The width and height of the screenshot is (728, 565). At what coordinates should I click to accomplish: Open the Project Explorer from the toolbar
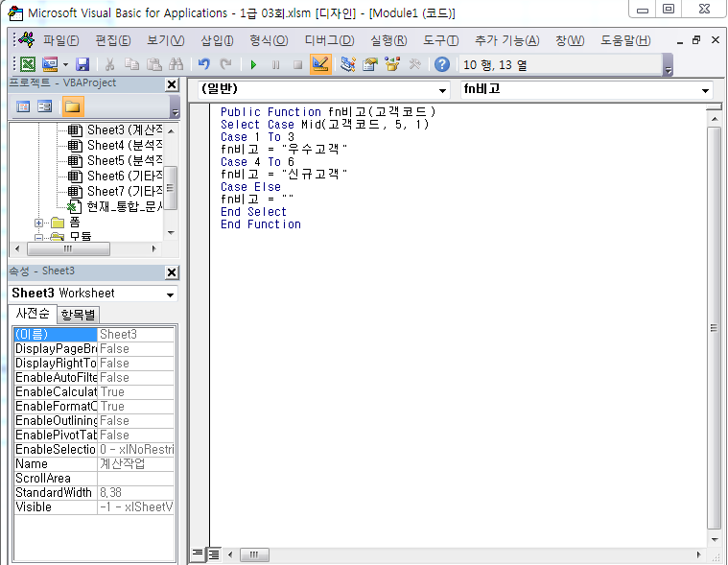coord(347,64)
